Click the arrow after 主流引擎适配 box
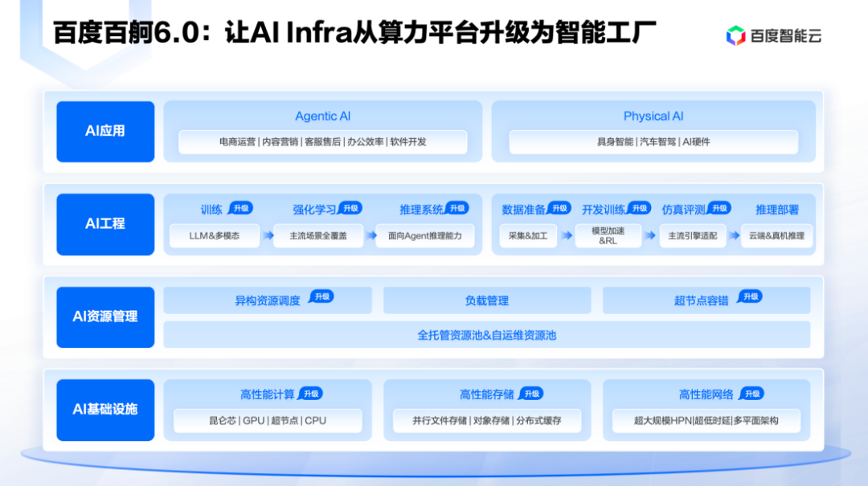This screenshot has height=486, width=868. (735, 236)
